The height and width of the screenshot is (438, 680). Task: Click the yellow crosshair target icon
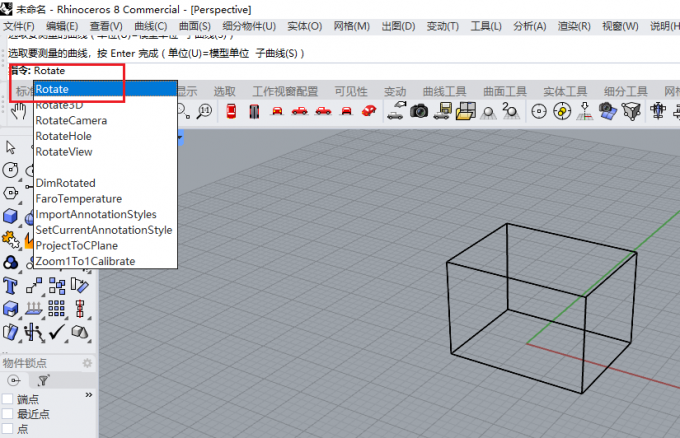(562, 111)
